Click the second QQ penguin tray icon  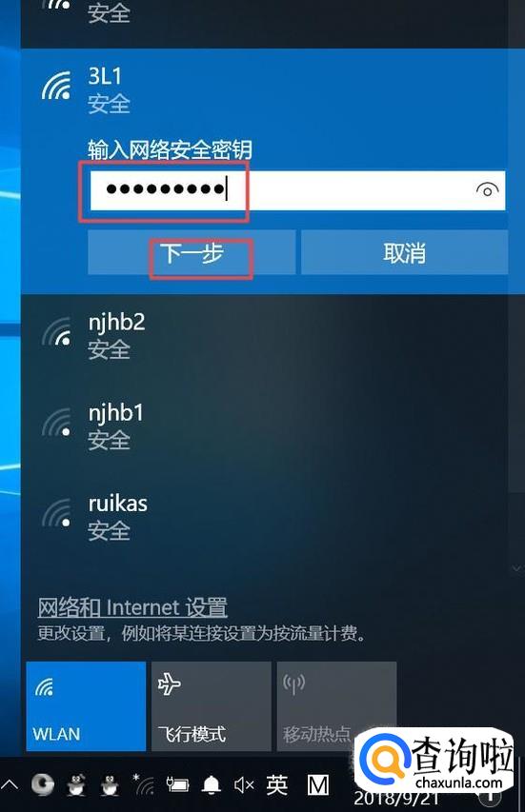coord(110,785)
